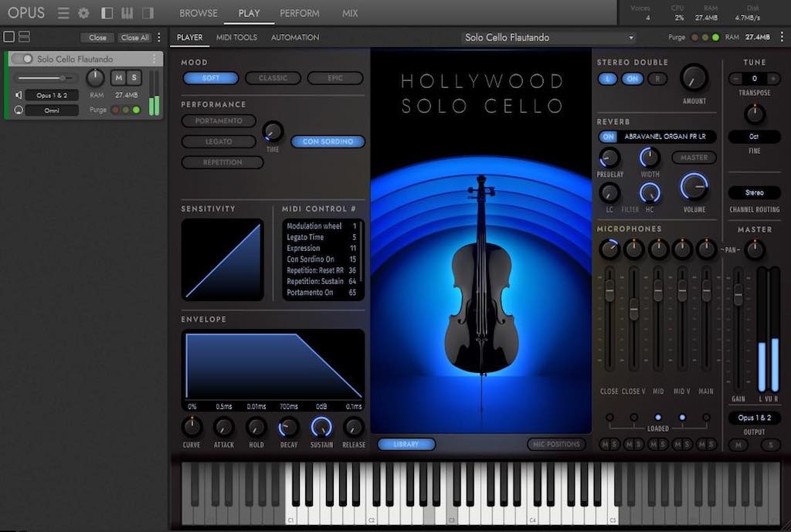Open the Stereo channel routing dropdown
Image resolution: width=791 pixels, height=532 pixels.
pyautogui.click(x=754, y=192)
